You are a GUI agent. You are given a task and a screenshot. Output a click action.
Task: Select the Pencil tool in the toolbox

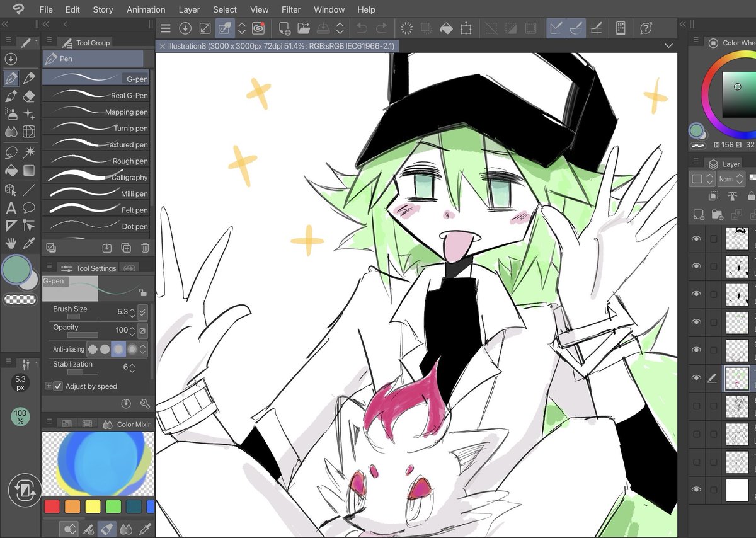(28, 78)
